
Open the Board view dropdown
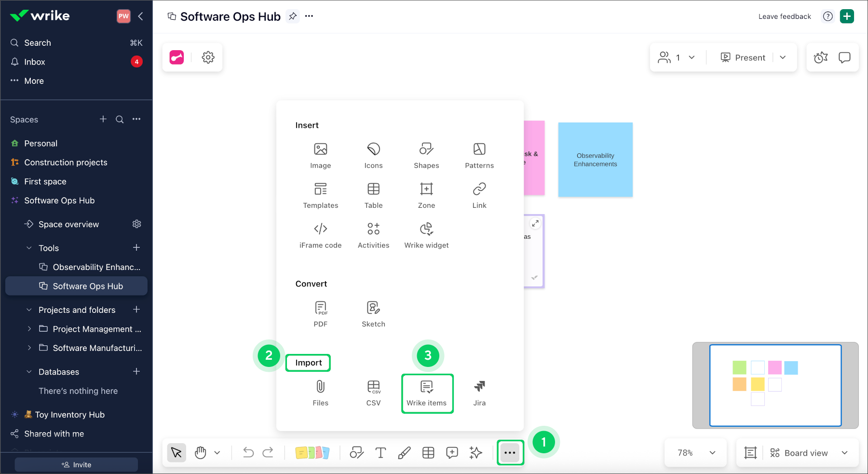click(x=809, y=453)
